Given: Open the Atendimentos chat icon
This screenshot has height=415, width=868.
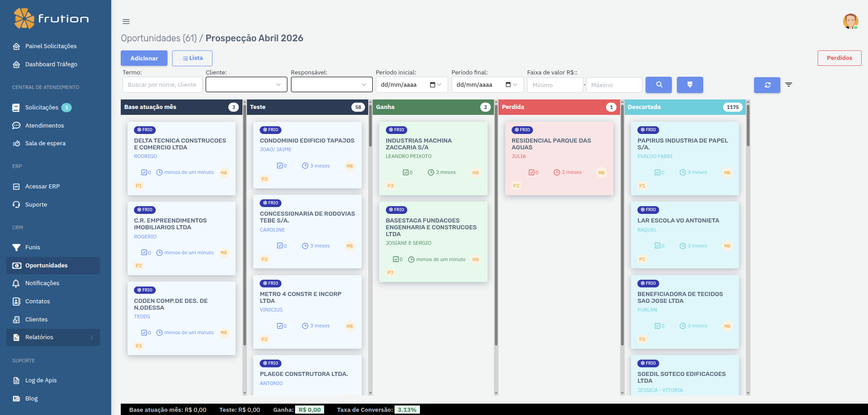Looking at the screenshot, I should [x=15, y=125].
